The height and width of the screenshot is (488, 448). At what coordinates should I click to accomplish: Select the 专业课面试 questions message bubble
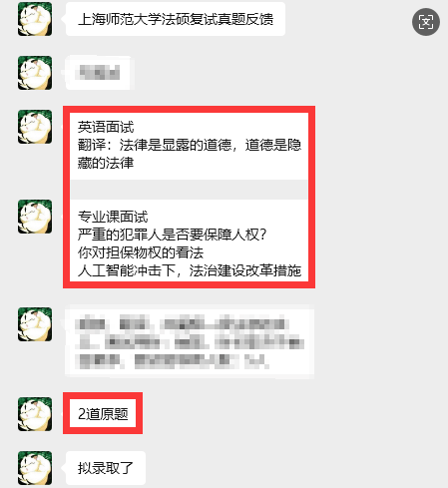click(189, 242)
